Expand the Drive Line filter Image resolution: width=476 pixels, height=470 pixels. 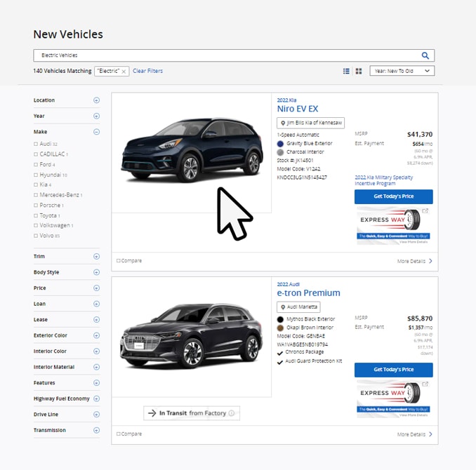(97, 414)
